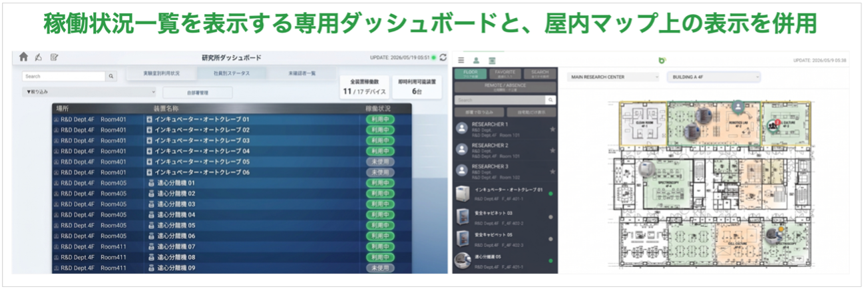Select row 遠心分離機 07
Image resolution: width=868 pixels, height=293 pixels.
coord(232,246)
